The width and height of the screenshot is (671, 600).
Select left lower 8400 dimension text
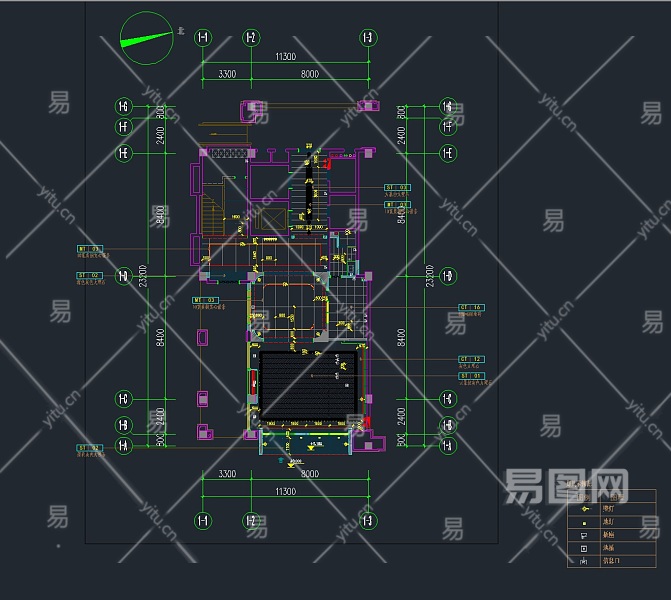160,338
